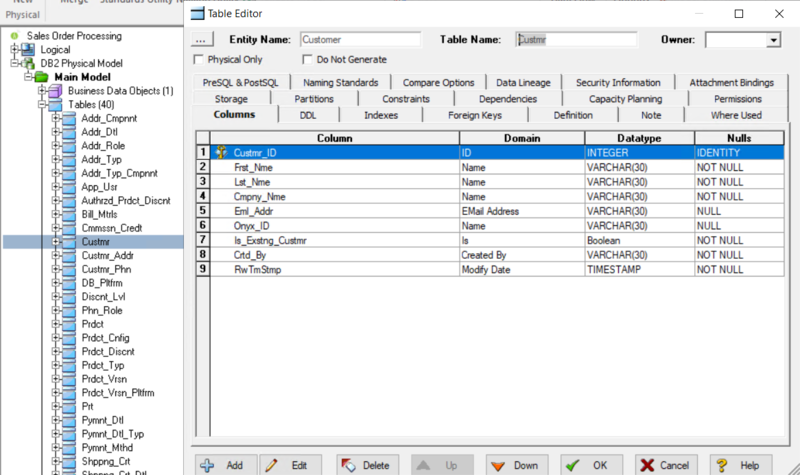Click the Bill_Mtrls table icon
The width and height of the screenshot is (800, 475).
pyautogui.click(x=69, y=215)
